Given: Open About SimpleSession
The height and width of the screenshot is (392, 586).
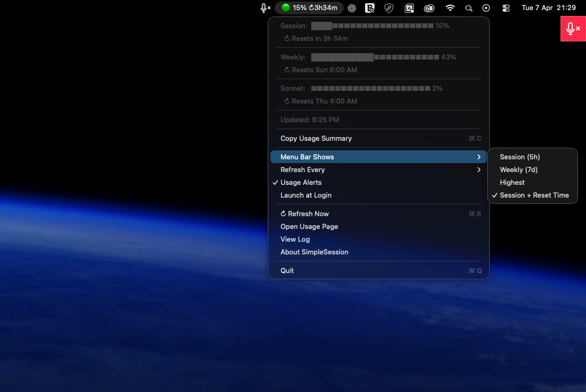Looking at the screenshot, I should [379, 252].
